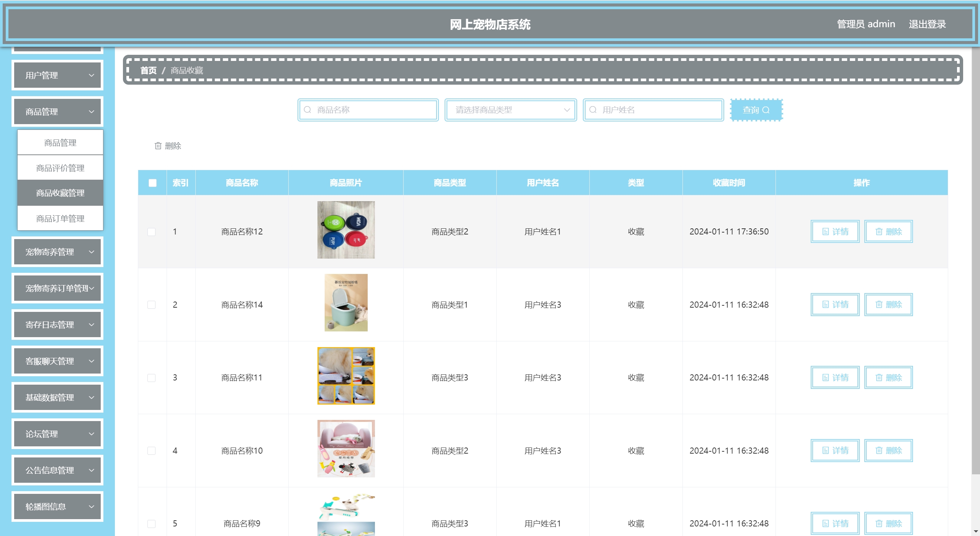Click 详情 document icon for 商品名称10
Image resolution: width=980 pixels, height=536 pixels.
[825, 451]
